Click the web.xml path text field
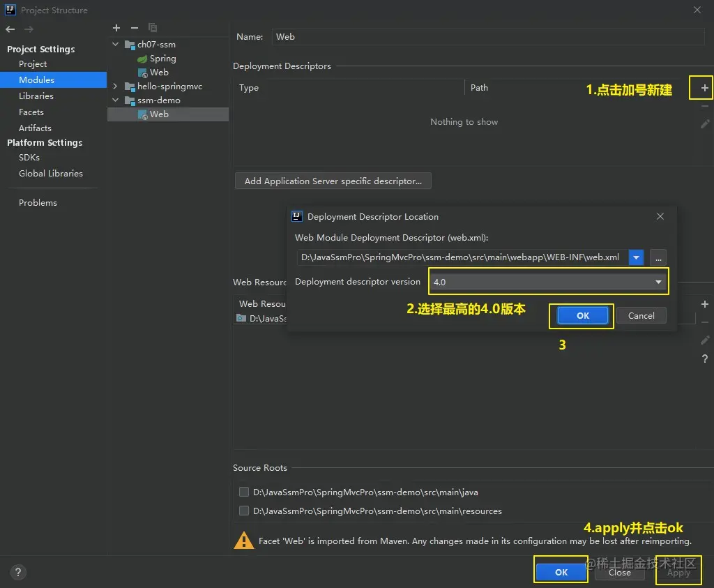Viewport: 714px width, 588px height. 463,258
